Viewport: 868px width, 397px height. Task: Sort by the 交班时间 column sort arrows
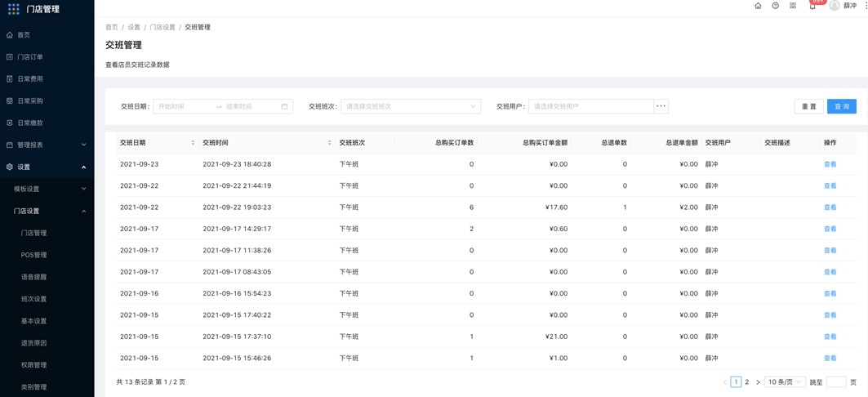tap(330, 143)
